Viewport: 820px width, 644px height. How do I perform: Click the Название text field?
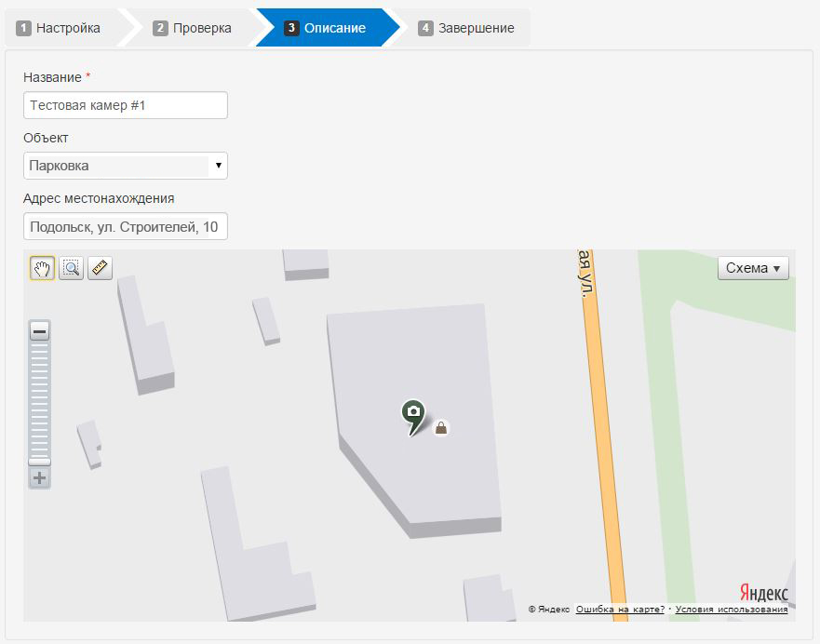125,105
